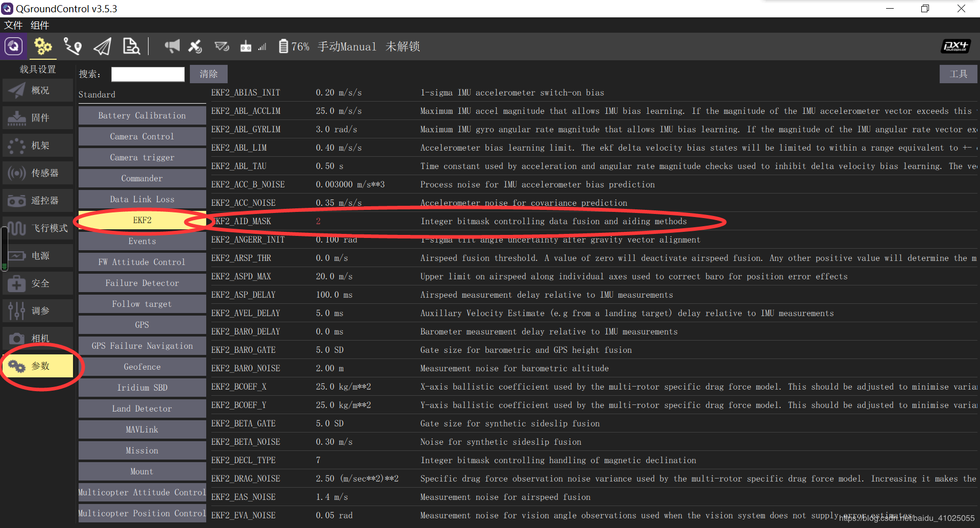Viewport: 980px width, 528px height.
Task: Open EKF2_EVA_NOISE parameter row
Action: click(x=594, y=515)
